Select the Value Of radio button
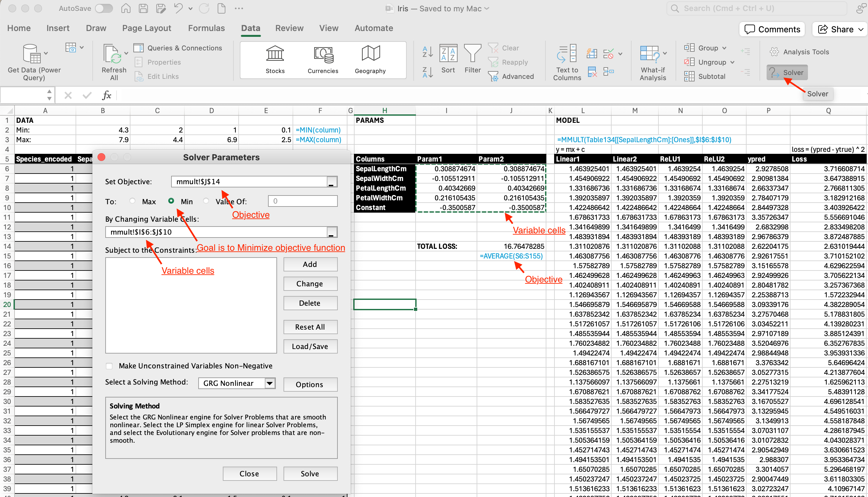Screen dimensions: 868x497 [x=206, y=201]
